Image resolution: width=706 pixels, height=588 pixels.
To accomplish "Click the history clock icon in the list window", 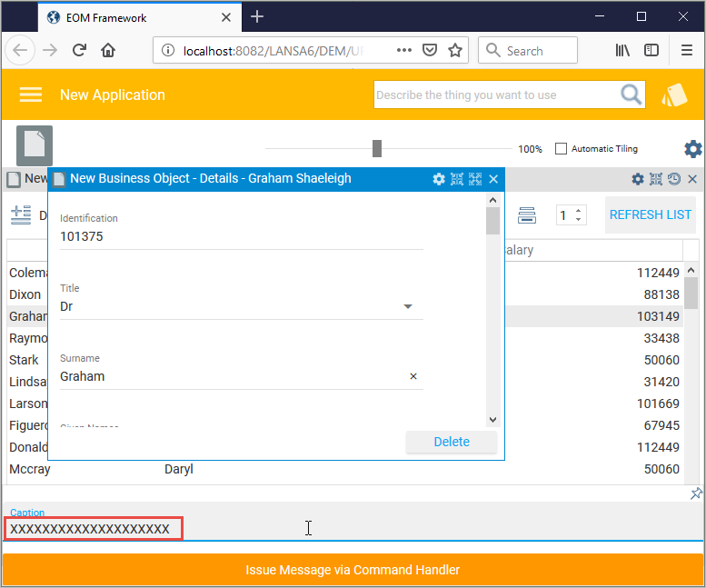I will [x=674, y=179].
